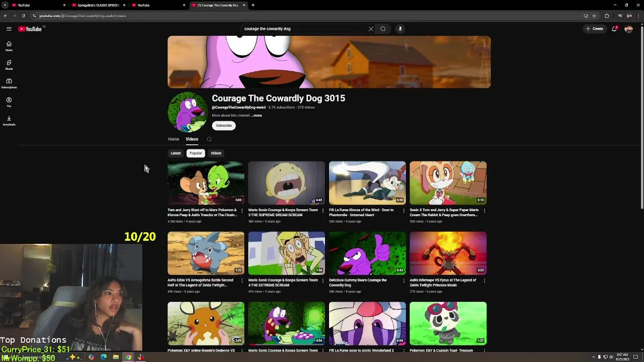
Task: Click the browser address bar URL
Action: [x=83, y=16]
